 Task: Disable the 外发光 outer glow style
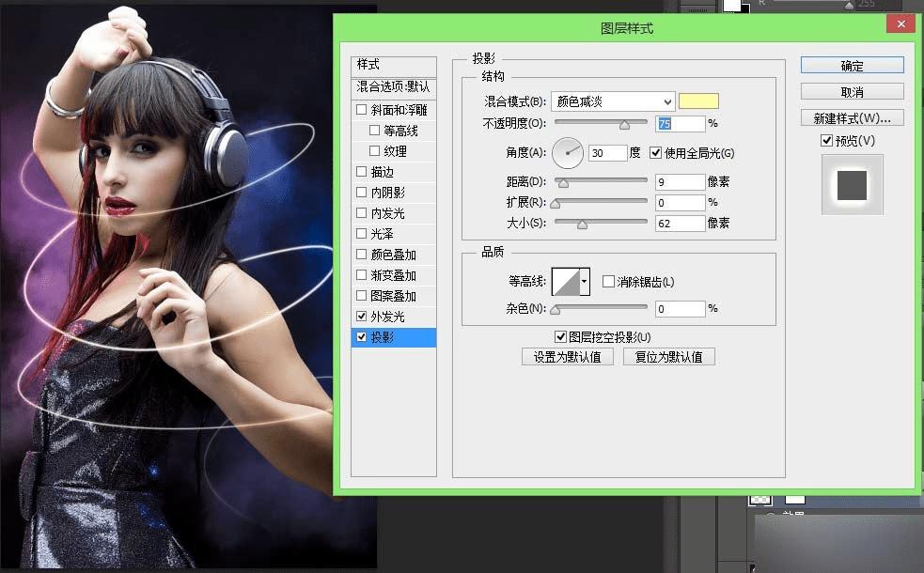pyautogui.click(x=361, y=317)
